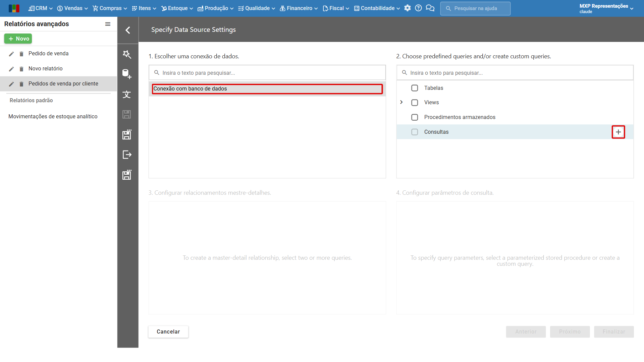Check the Views checkbox
This screenshot has width=644, height=362.
coord(415,103)
